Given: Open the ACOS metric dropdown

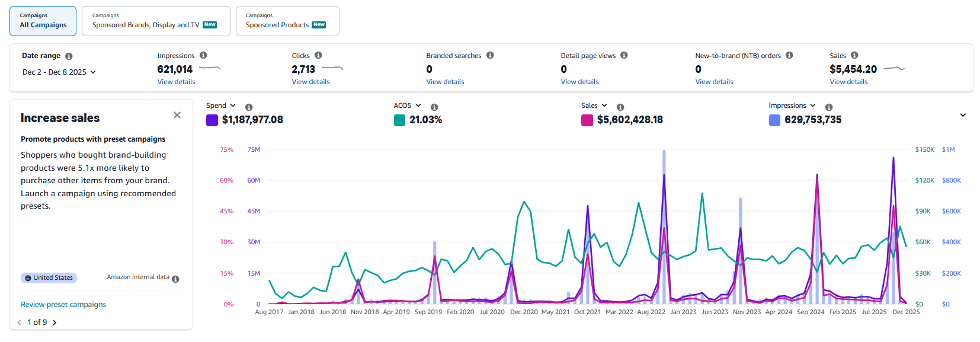Looking at the screenshot, I should [x=407, y=106].
